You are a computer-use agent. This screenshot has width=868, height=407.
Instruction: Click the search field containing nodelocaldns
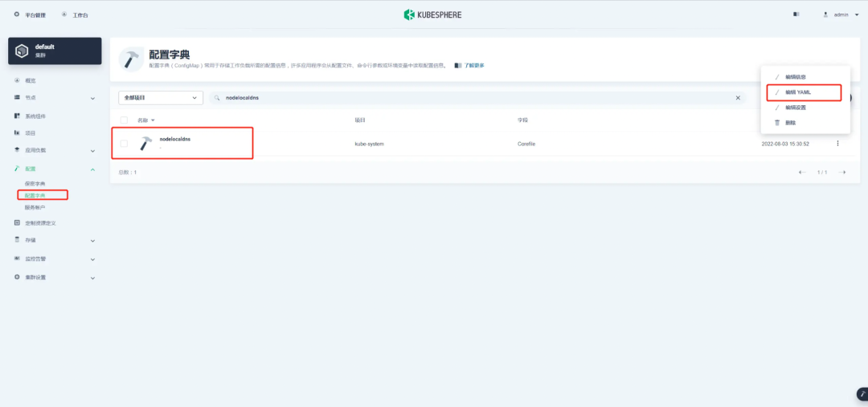tap(477, 97)
